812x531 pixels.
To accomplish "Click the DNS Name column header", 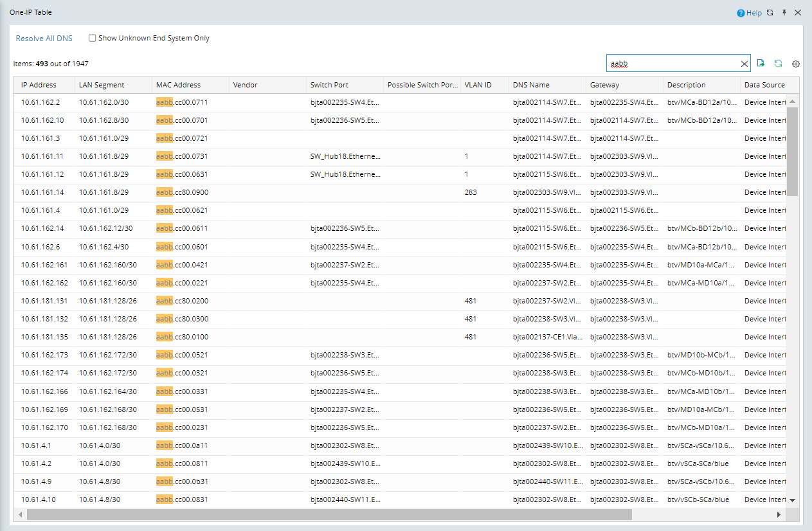I will click(531, 85).
